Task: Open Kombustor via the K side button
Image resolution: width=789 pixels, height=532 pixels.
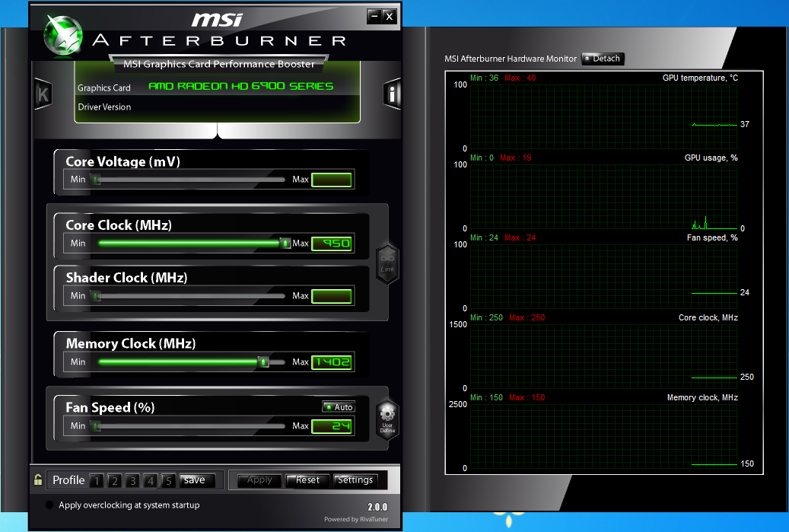Action: pyautogui.click(x=43, y=94)
